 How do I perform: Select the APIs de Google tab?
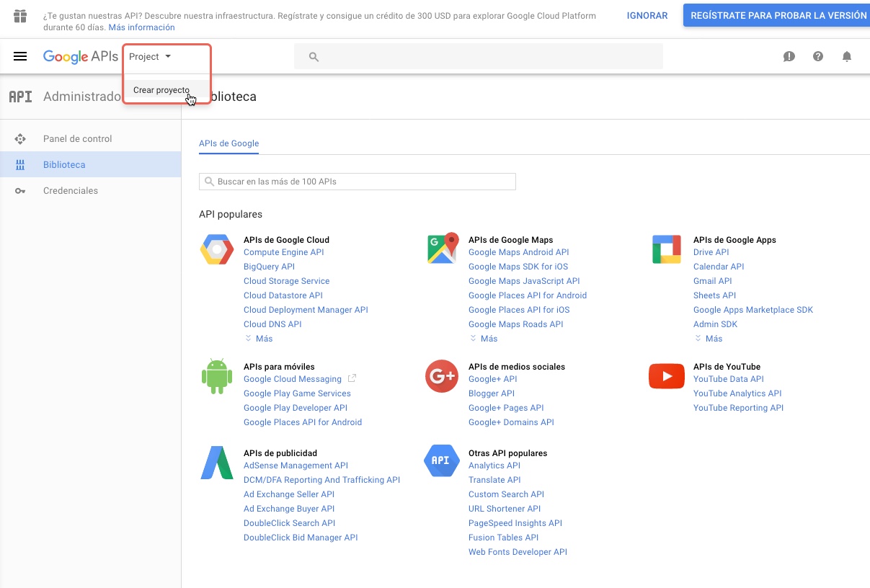229,143
